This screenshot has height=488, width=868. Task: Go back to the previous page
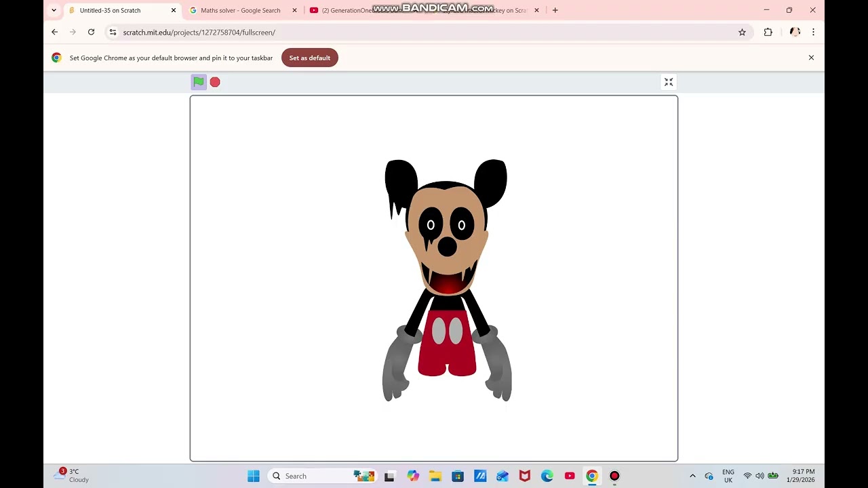55,32
